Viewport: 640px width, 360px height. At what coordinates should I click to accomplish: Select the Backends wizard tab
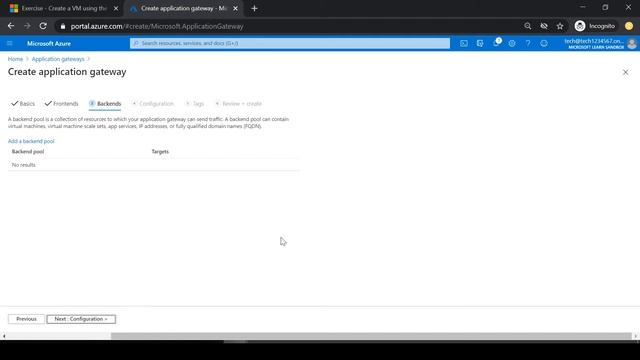(105, 104)
